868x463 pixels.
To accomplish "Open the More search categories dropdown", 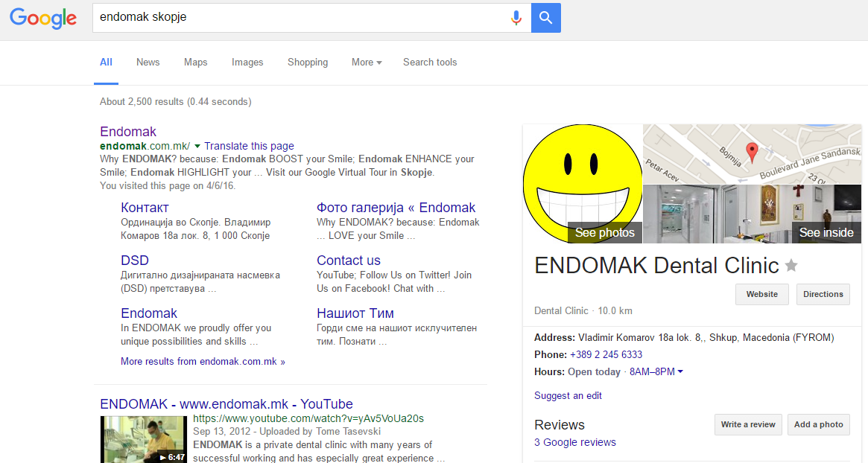I will (366, 62).
